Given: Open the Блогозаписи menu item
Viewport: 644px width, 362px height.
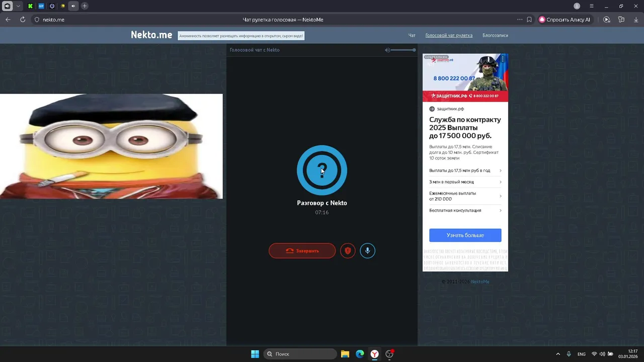Looking at the screenshot, I should [495, 35].
